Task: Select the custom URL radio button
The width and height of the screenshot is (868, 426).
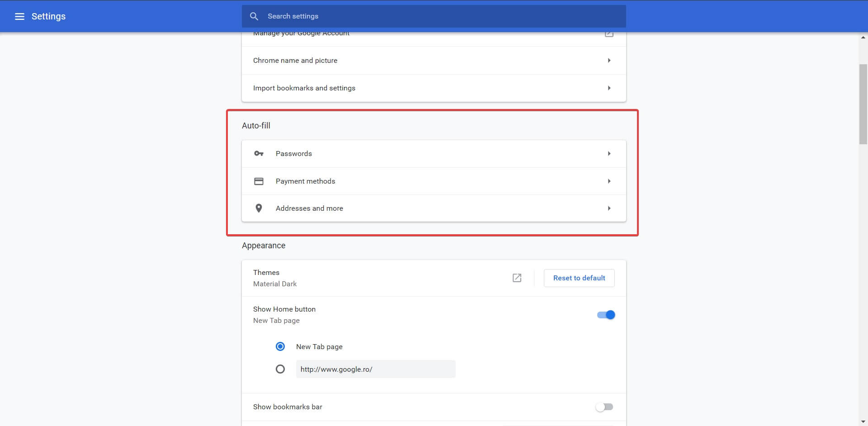Action: (280, 369)
